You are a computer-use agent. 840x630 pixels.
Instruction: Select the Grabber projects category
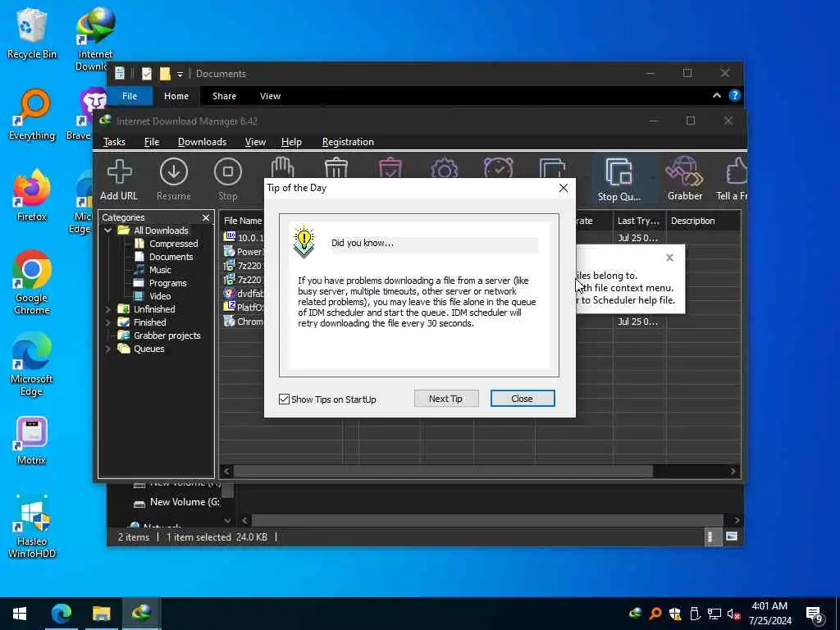(x=167, y=336)
